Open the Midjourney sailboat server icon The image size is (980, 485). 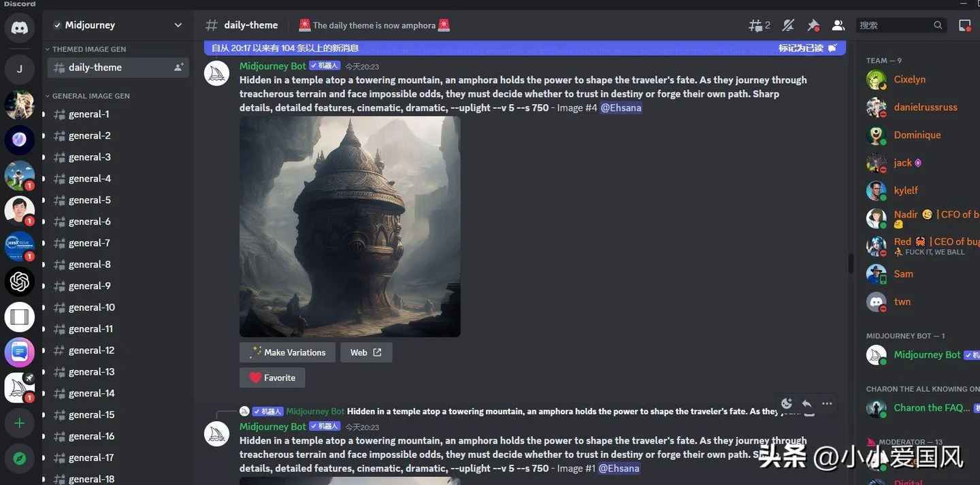click(x=20, y=387)
